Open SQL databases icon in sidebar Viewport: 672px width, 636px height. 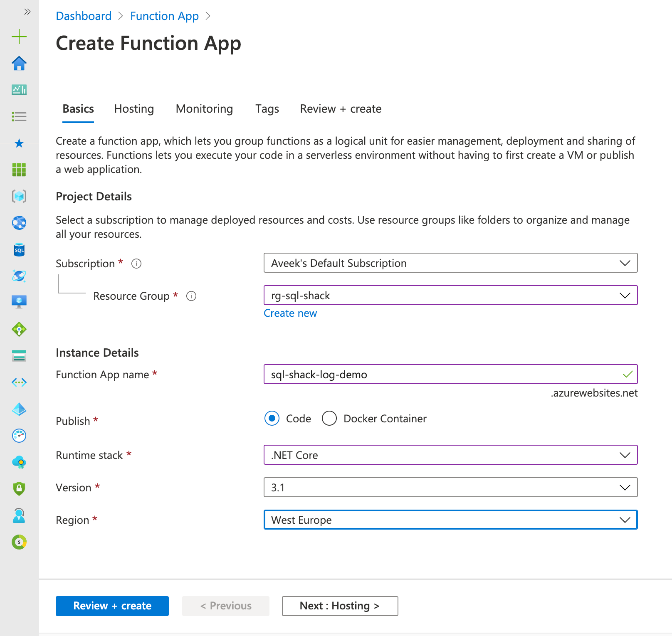coord(19,250)
